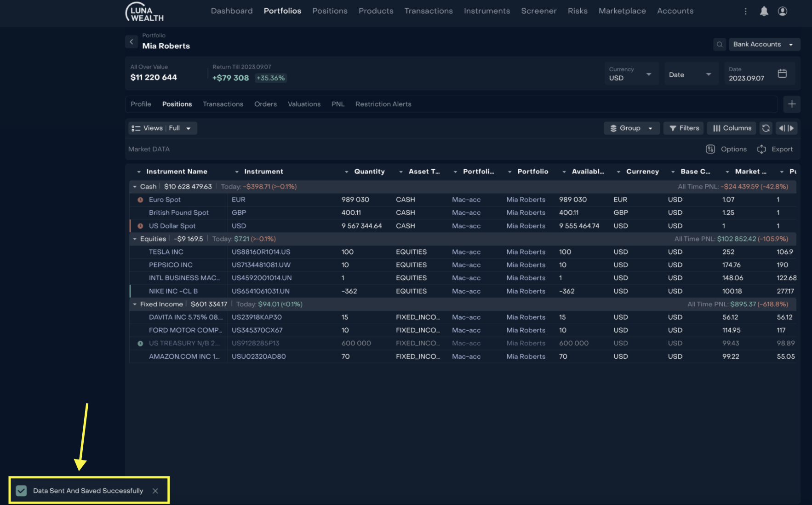Open the three-dot more menu

[745, 11]
